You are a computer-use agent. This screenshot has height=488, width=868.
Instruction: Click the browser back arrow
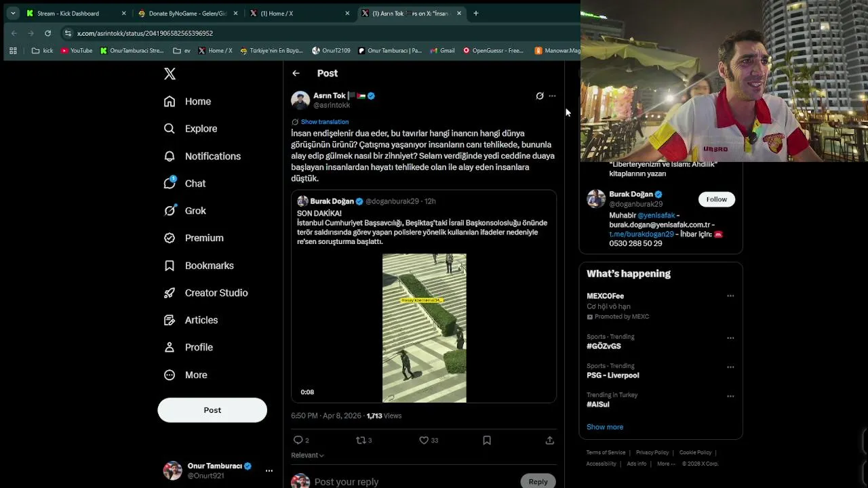[x=14, y=33]
